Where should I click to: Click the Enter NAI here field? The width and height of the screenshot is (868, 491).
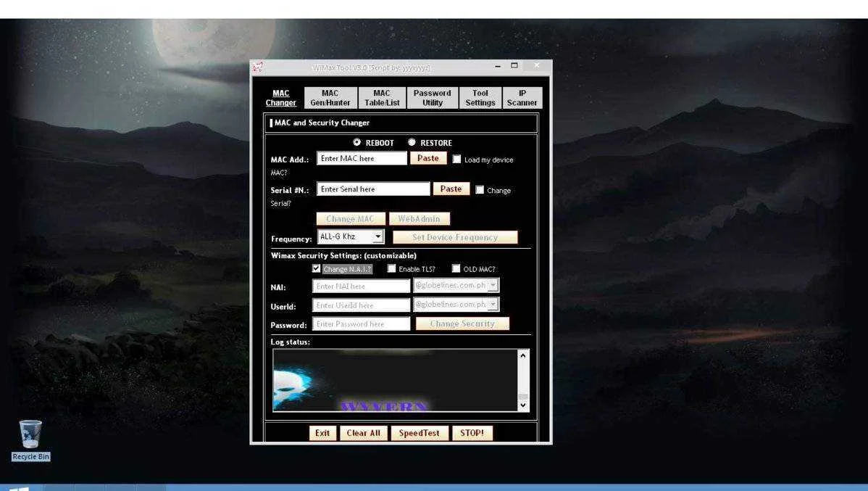[361, 286]
